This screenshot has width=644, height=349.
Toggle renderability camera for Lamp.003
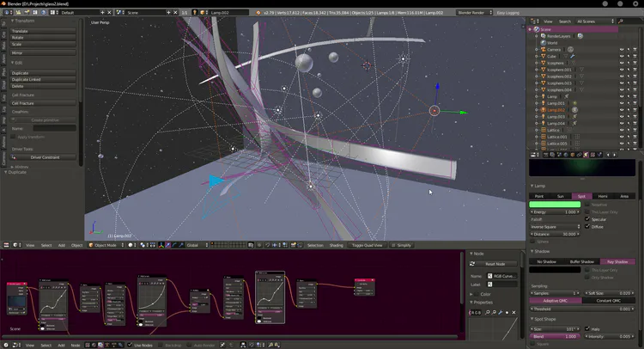635,117
